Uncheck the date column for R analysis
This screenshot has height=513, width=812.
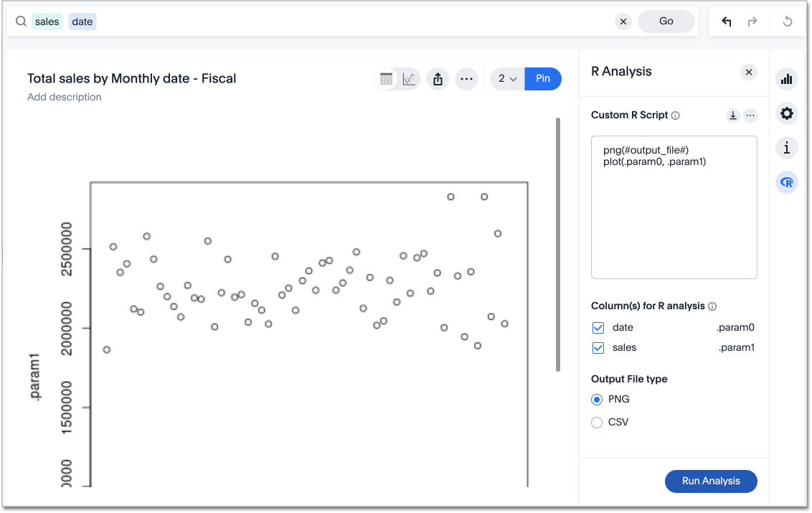(x=598, y=327)
